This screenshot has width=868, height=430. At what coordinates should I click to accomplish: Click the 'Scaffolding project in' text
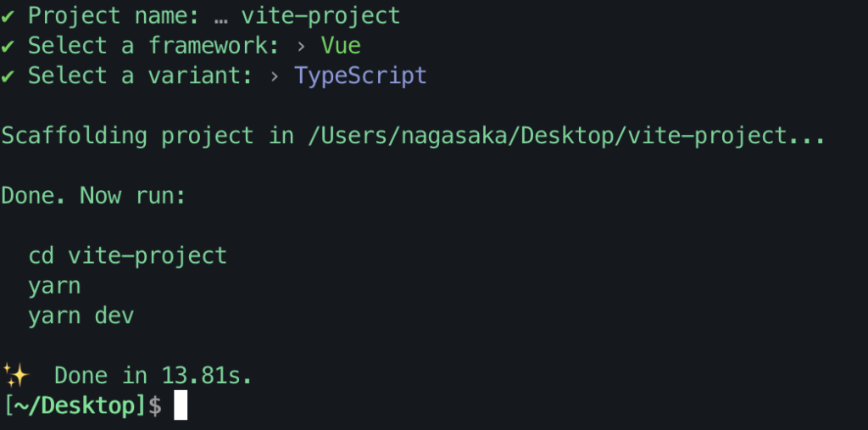147,136
